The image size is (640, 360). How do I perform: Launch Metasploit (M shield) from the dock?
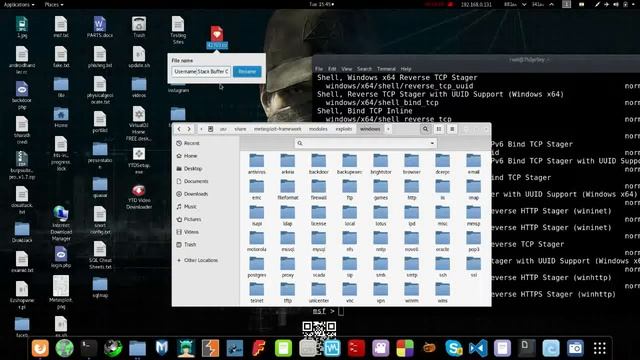click(x=162, y=348)
